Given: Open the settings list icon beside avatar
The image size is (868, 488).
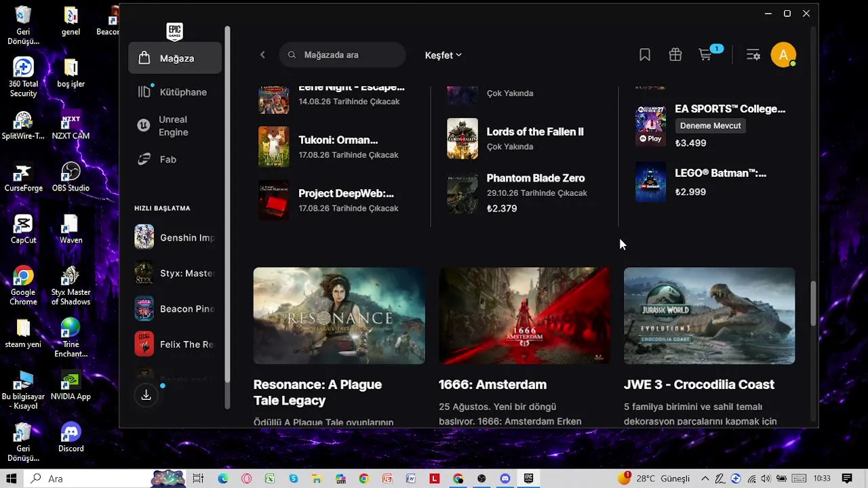Looking at the screenshot, I should 753,55.
